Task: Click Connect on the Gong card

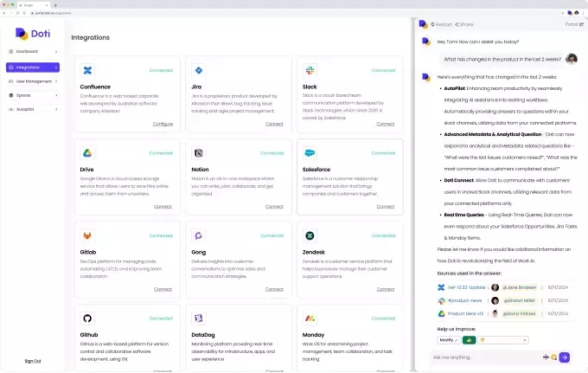Action: (274, 289)
